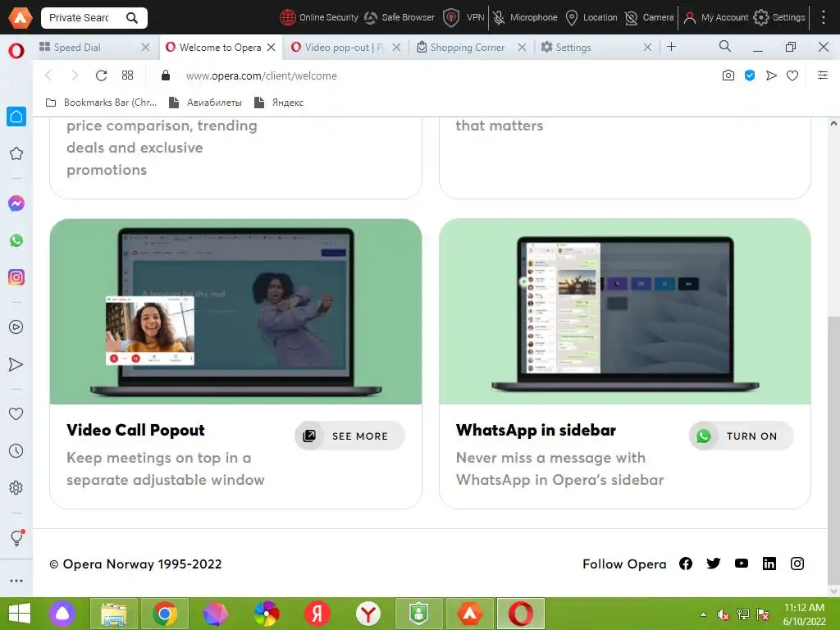Click Safe Browser in top bar
The height and width of the screenshot is (630, 840).
click(x=399, y=18)
